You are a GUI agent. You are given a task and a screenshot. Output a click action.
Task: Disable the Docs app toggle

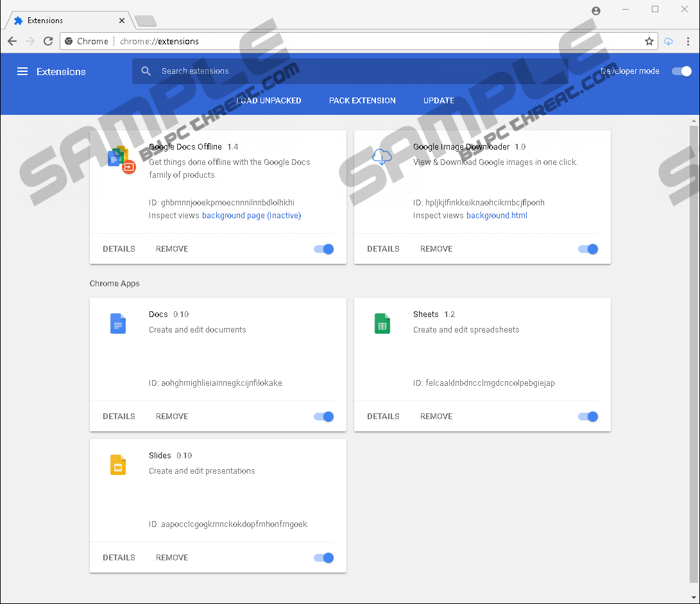tap(323, 417)
